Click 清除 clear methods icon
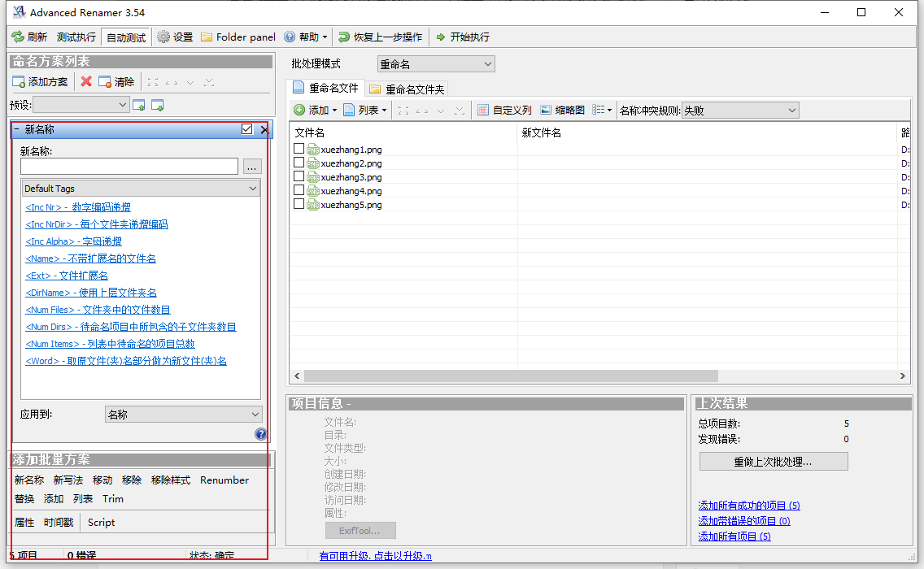924x569 pixels. coord(105,82)
